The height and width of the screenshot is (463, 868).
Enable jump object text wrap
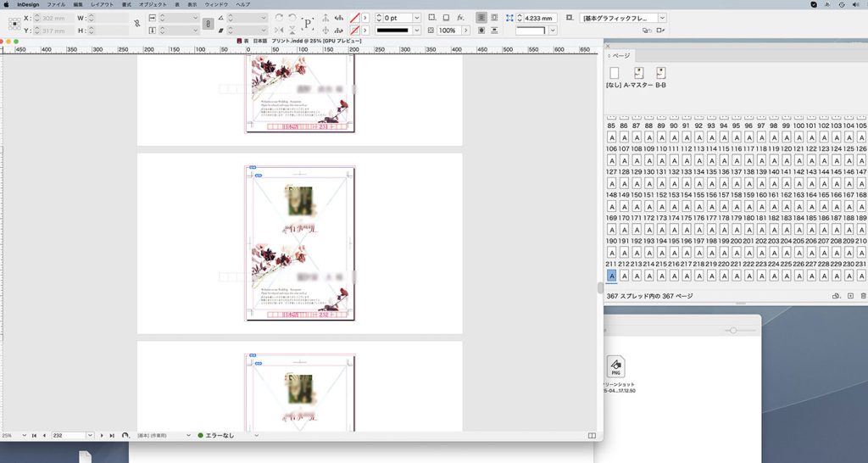[494, 31]
